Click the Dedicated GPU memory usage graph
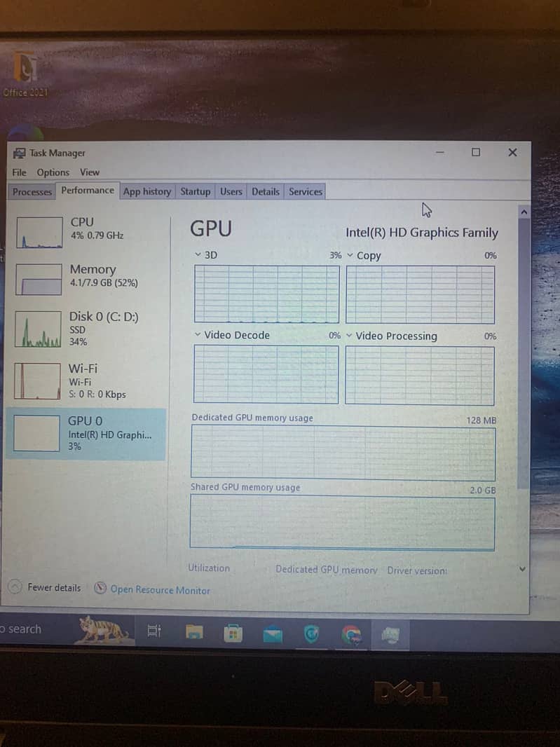The image size is (560, 747). point(343,453)
